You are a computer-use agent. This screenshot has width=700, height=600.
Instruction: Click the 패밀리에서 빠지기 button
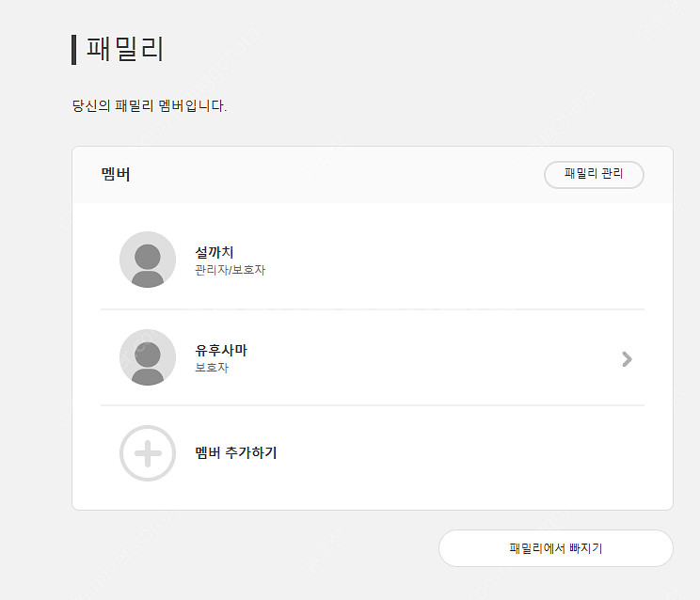(556, 548)
